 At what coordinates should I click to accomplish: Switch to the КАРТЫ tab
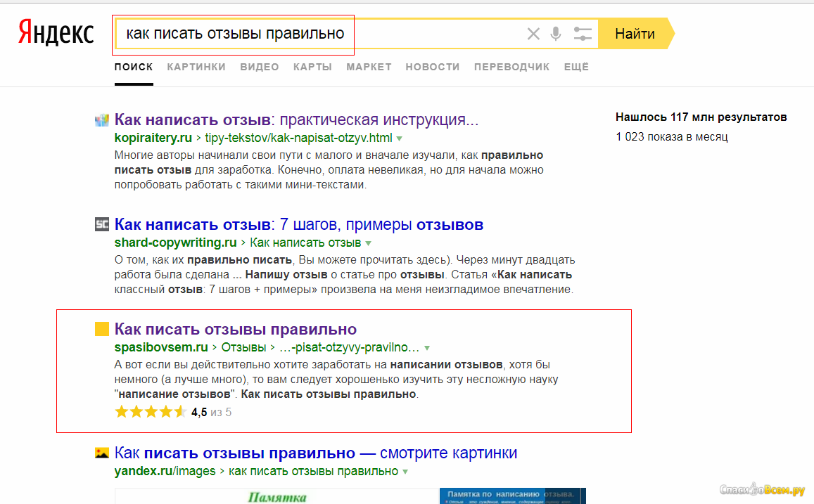312,67
